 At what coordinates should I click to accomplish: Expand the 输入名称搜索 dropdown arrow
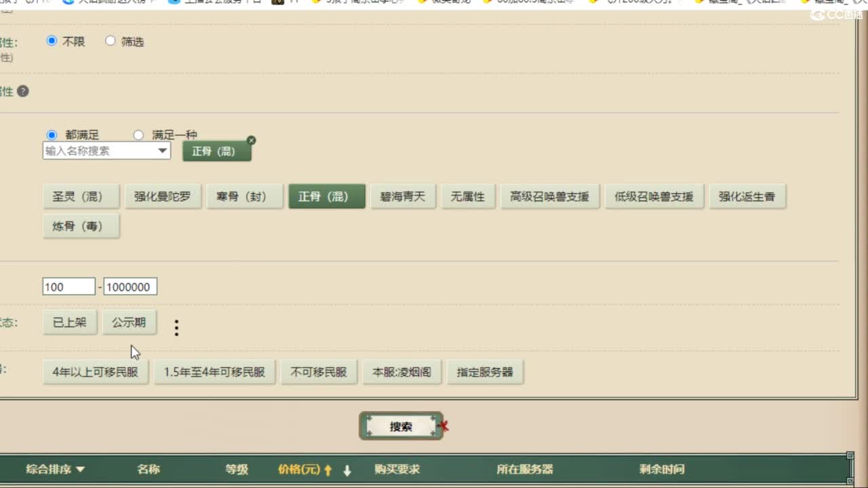pyautogui.click(x=163, y=150)
